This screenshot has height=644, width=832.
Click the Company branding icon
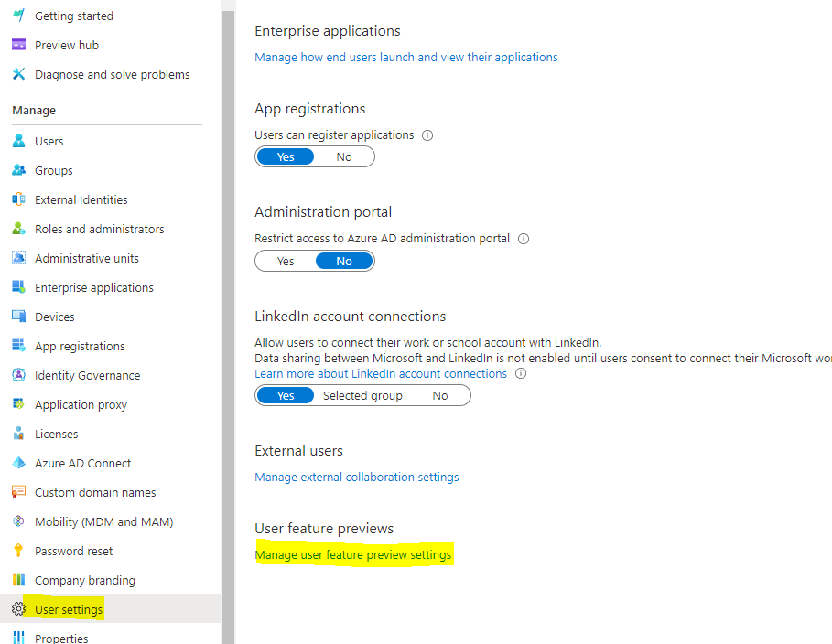tap(18, 580)
